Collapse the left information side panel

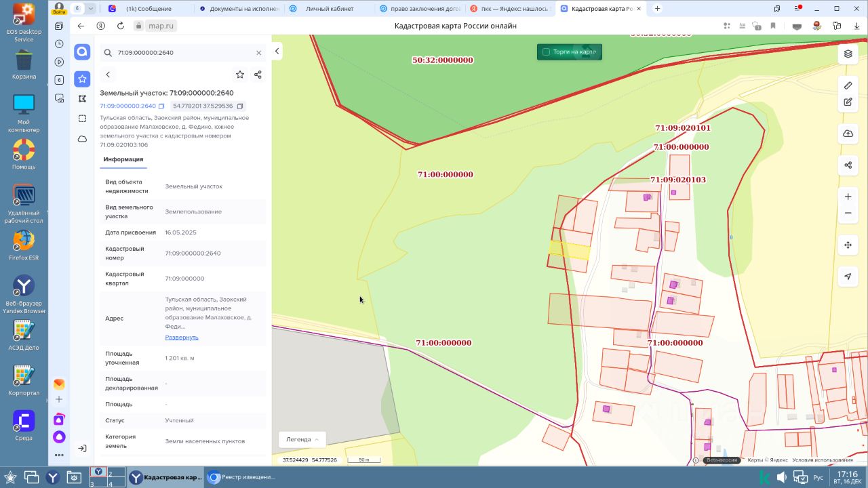coord(277,52)
